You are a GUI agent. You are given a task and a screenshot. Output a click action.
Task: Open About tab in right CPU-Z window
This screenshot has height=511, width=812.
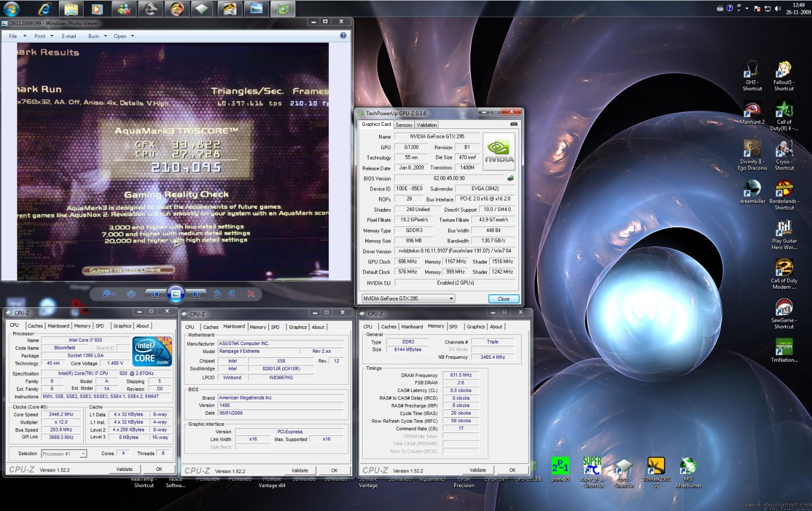pyautogui.click(x=496, y=327)
